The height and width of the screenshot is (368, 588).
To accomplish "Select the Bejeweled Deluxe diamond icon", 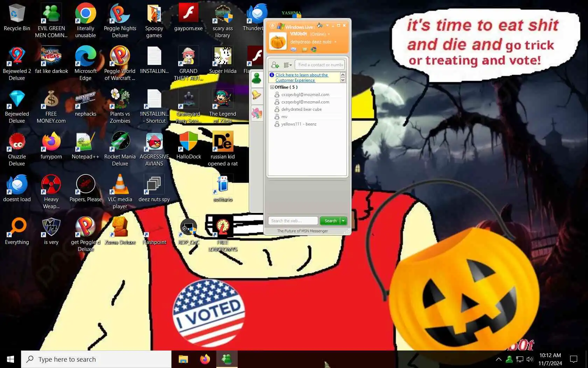I will click(x=17, y=106).
